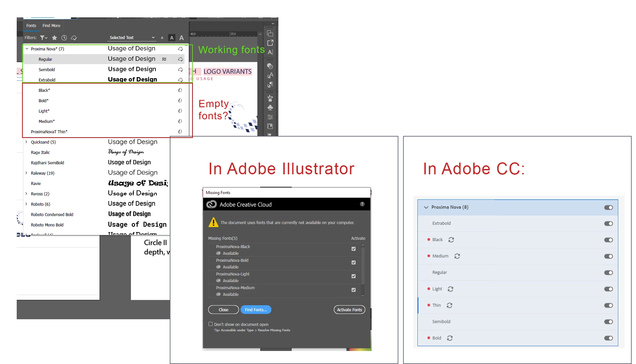Open the Asset Export panel icon

[x=270, y=43]
